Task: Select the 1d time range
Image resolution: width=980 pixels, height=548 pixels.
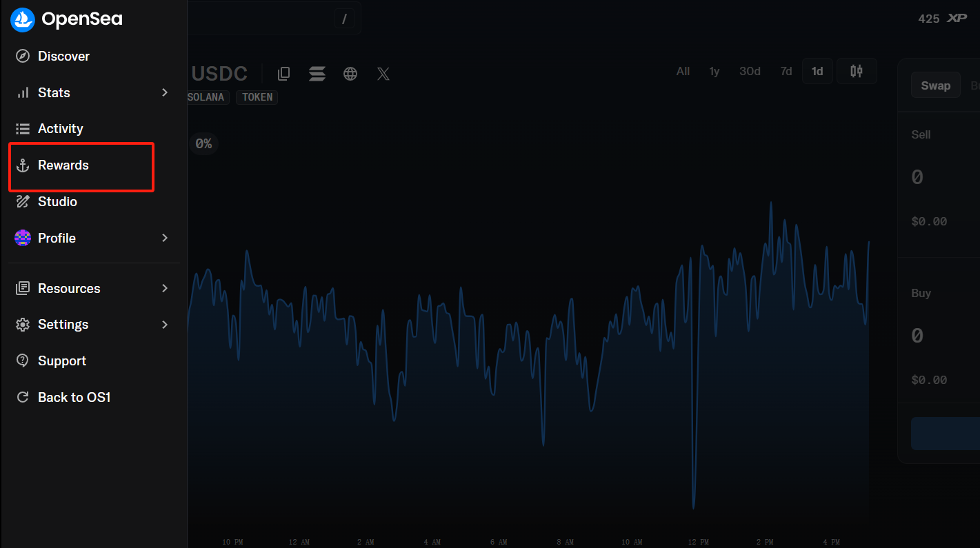Action: (x=817, y=71)
